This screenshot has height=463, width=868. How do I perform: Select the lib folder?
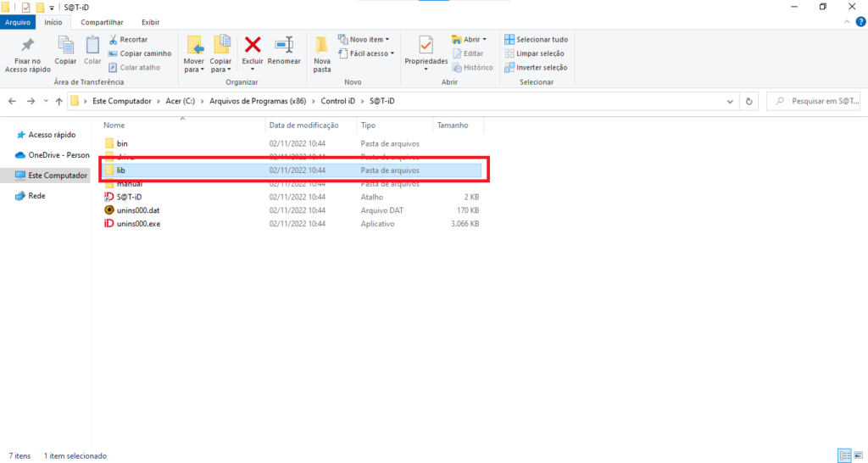[x=292, y=170]
